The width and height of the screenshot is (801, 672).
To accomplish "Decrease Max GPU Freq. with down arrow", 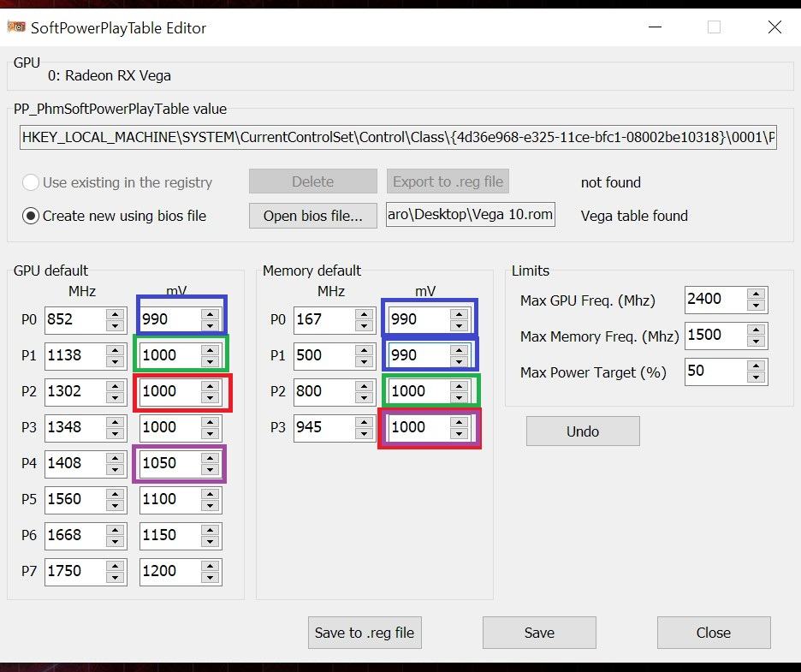I will pos(756,306).
